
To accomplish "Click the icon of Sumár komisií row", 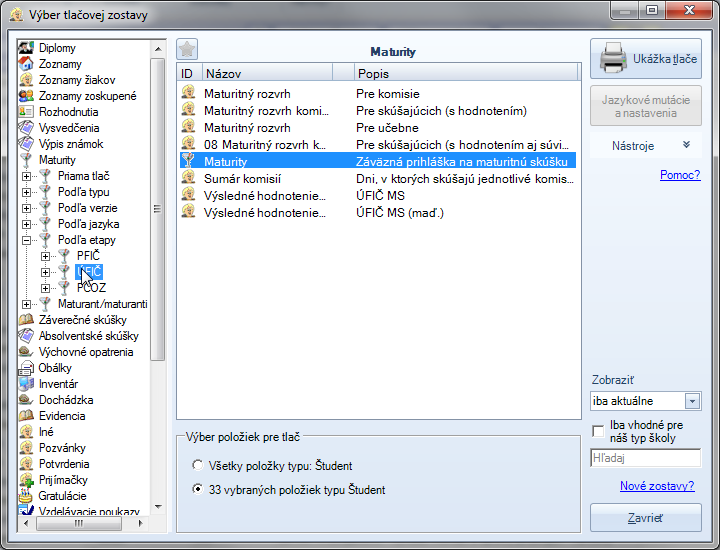I will [x=188, y=178].
